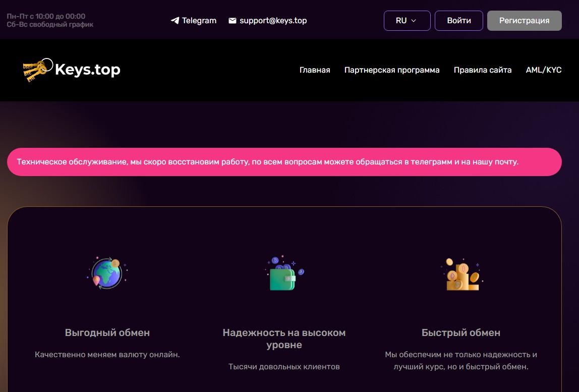Click the pink Техническое обслуживание notice banner
The height and width of the screenshot is (392, 579).
pyautogui.click(x=284, y=162)
